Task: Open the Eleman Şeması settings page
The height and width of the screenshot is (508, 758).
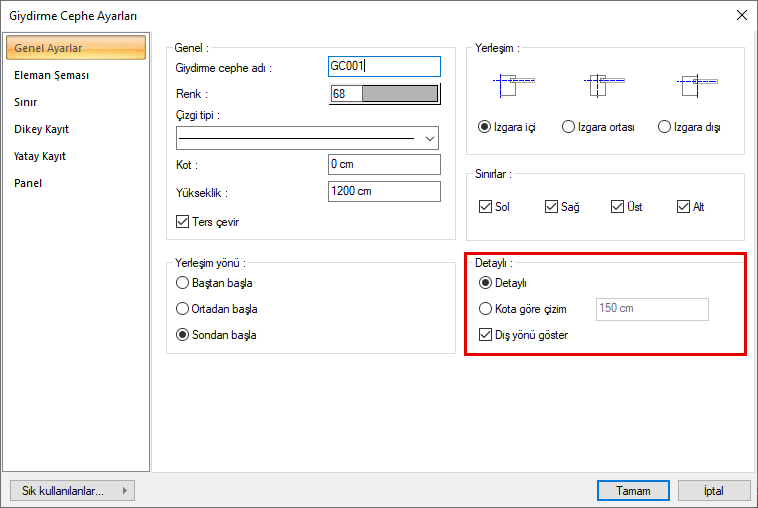Action: click(52, 75)
